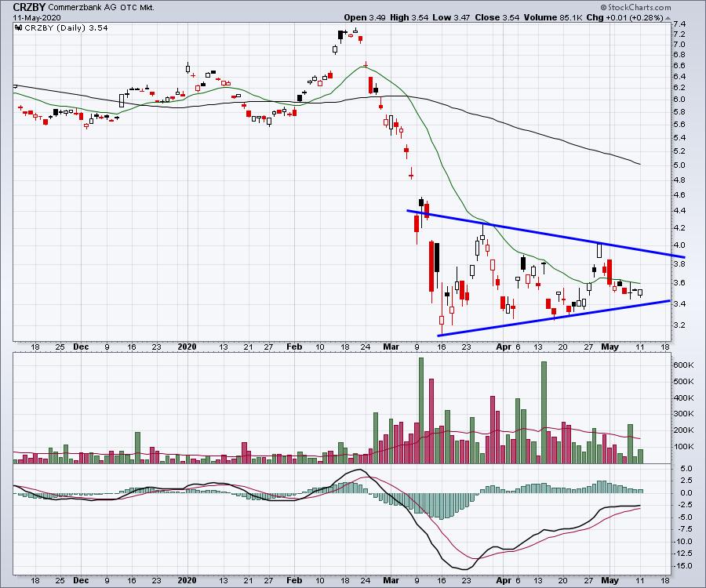Click the candlestick legend icon beside CRZBY (Daily)
The height and width of the screenshot is (588, 706).
click(19, 27)
